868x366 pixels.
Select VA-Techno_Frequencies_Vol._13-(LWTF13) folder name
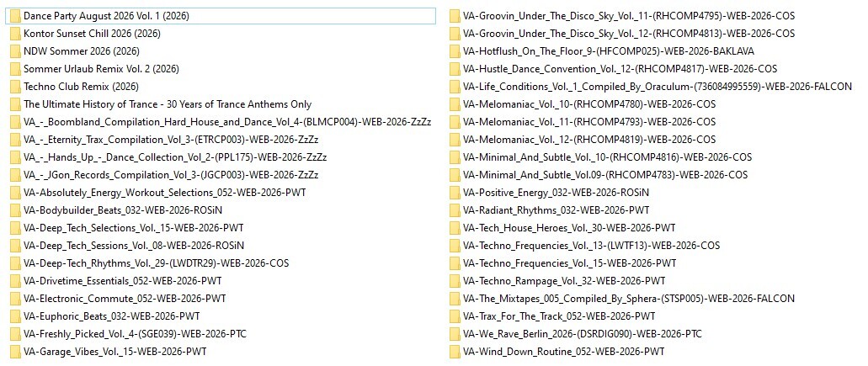tap(592, 246)
